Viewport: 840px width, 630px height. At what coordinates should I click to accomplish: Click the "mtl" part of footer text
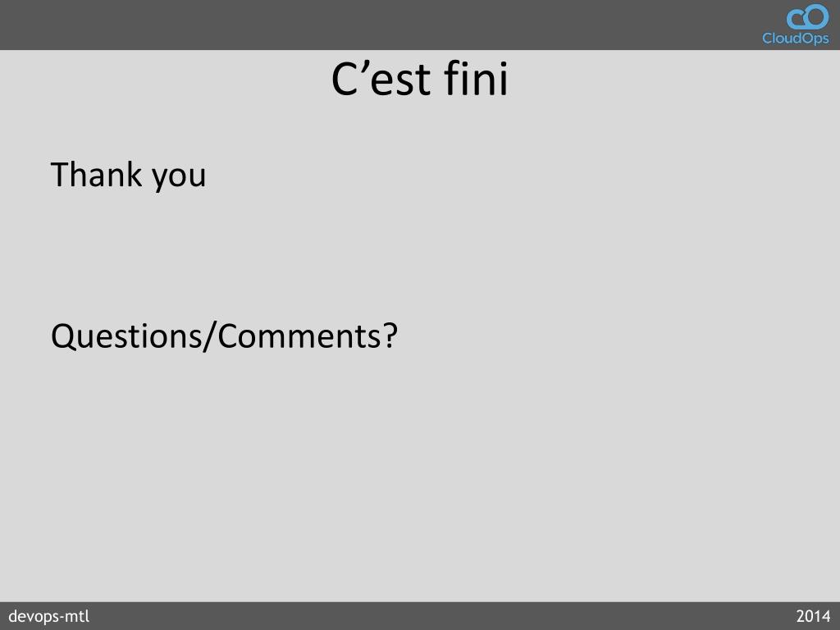tap(79, 616)
